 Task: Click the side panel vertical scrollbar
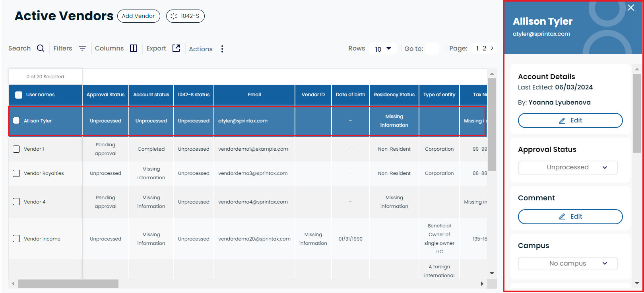click(637, 113)
